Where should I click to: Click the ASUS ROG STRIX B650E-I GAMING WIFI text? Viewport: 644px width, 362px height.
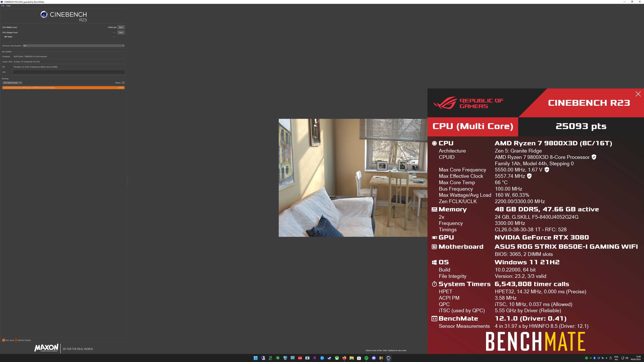coord(566,247)
